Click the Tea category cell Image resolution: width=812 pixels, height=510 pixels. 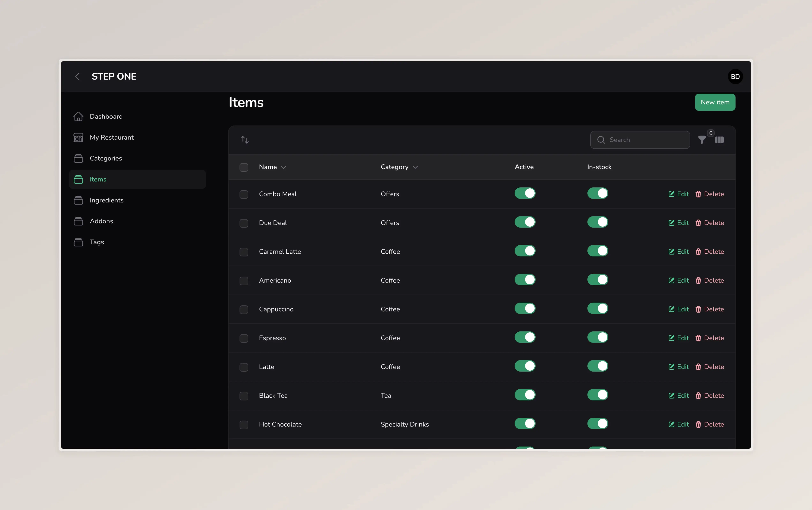[x=386, y=395]
